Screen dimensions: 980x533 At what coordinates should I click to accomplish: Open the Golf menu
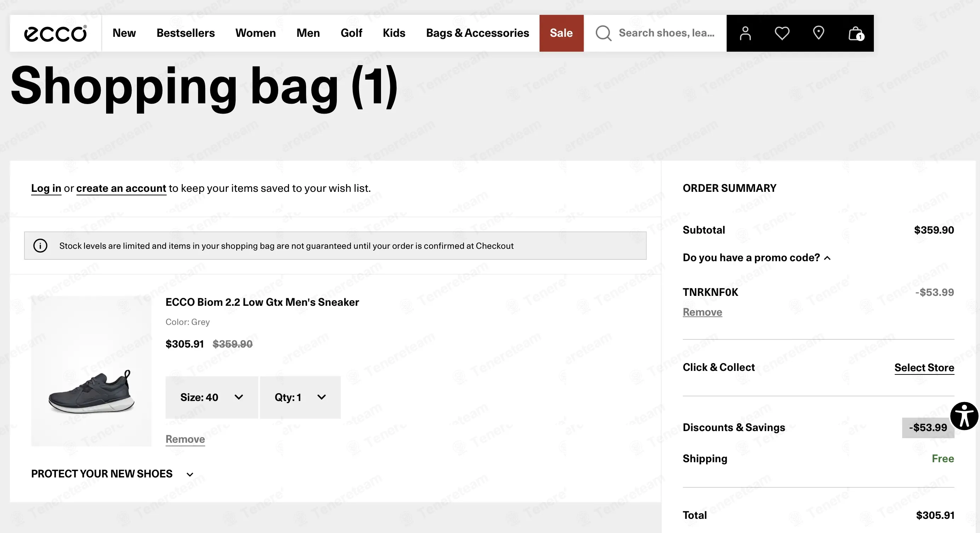[x=351, y=33]
